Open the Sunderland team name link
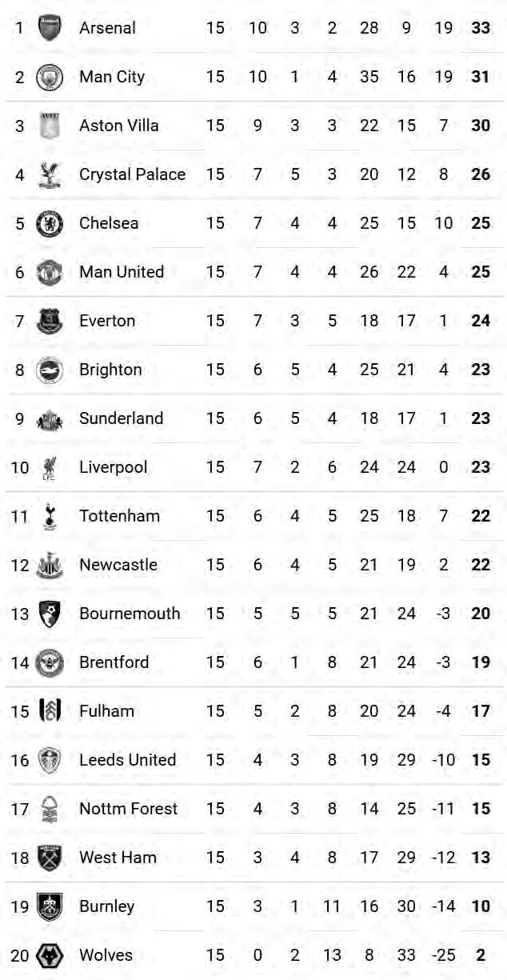 click(121, 418)
